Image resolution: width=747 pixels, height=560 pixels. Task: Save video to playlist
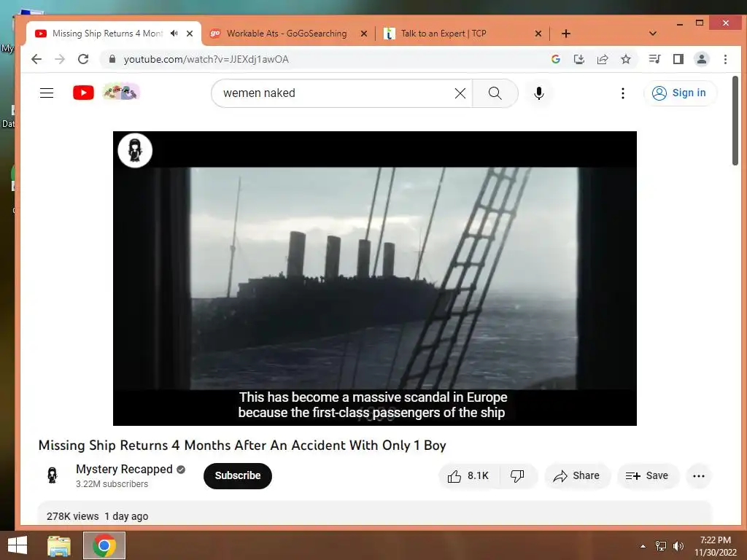pyautogui.click(x=647, y=475)
